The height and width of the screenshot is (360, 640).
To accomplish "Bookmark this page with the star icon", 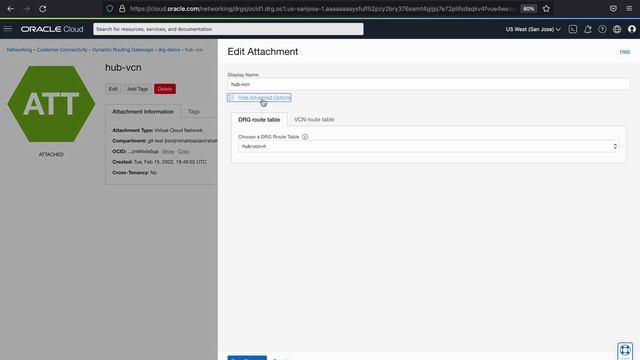I will tap(546, 9).
